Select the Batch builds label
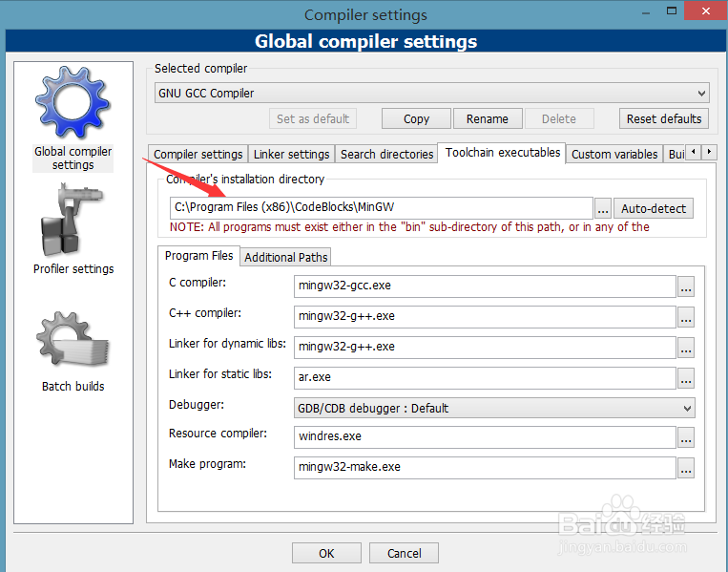Screen dimensions: 728x572 pos(73,386)
